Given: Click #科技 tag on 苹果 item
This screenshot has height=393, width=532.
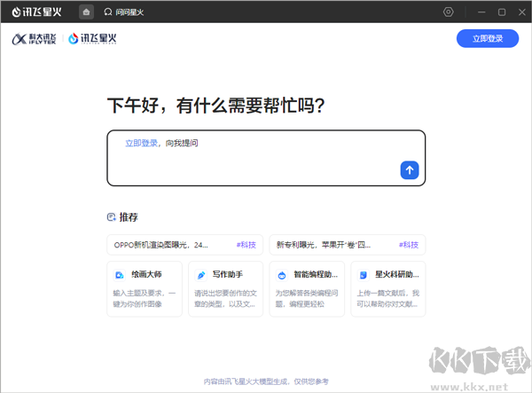Looking at the screenshot, I should pyautogui.click(x=409, y=245).
